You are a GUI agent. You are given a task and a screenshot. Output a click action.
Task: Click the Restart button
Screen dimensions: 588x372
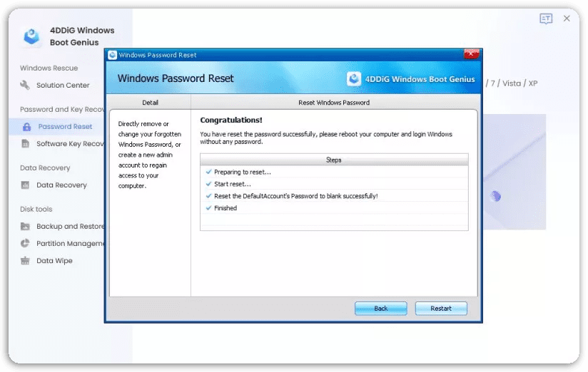click(x=441, y=309)
